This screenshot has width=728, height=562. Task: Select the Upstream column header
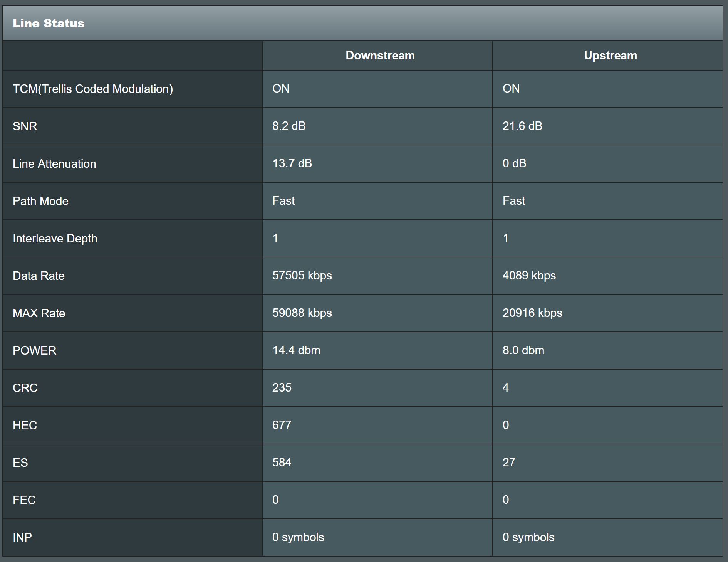point(611,56)
